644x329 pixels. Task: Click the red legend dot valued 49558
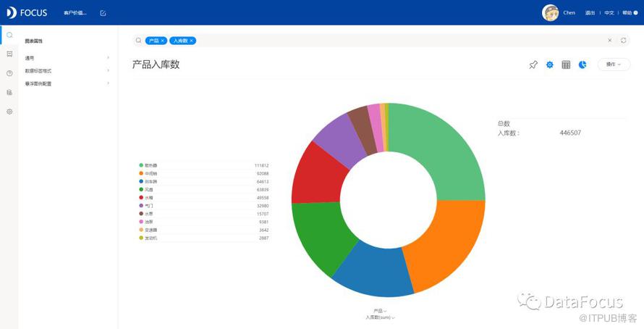point(141,197)
